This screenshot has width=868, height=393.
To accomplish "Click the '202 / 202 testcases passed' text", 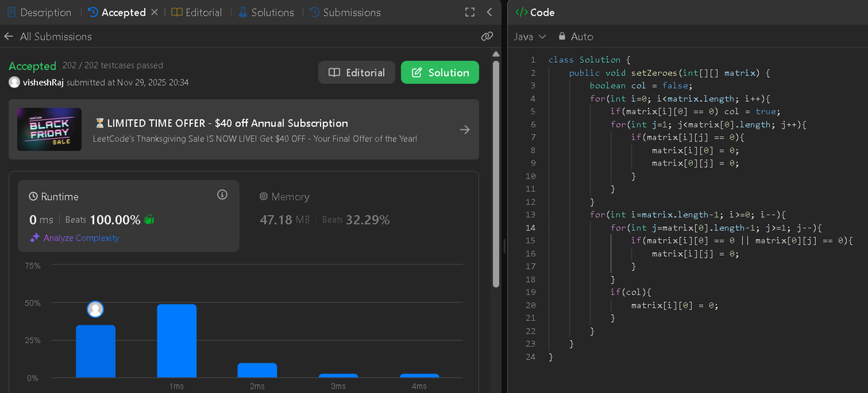I will pos(113,66).
